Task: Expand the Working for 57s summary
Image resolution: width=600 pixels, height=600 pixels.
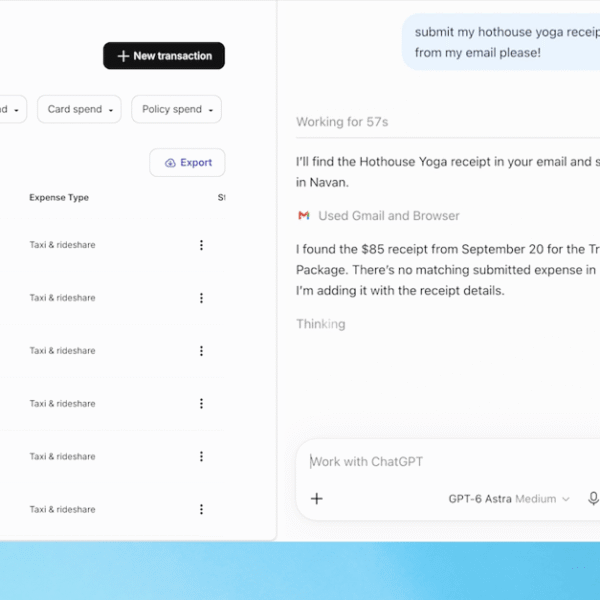Action: [342, 122]
